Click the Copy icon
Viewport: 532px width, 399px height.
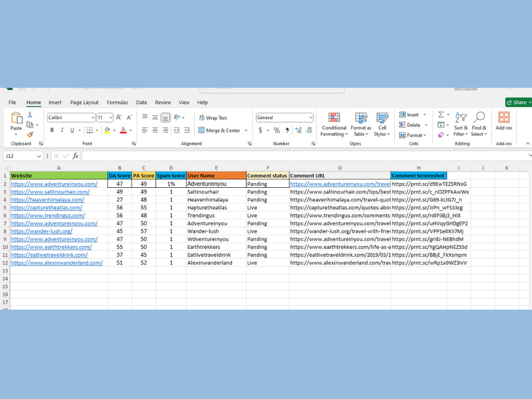tap(30, 125)
